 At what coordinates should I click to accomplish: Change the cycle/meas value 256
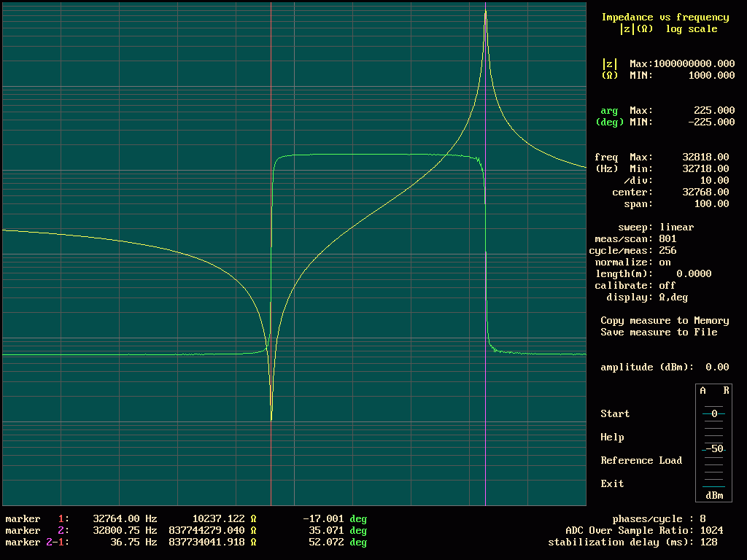coord(667,251)
